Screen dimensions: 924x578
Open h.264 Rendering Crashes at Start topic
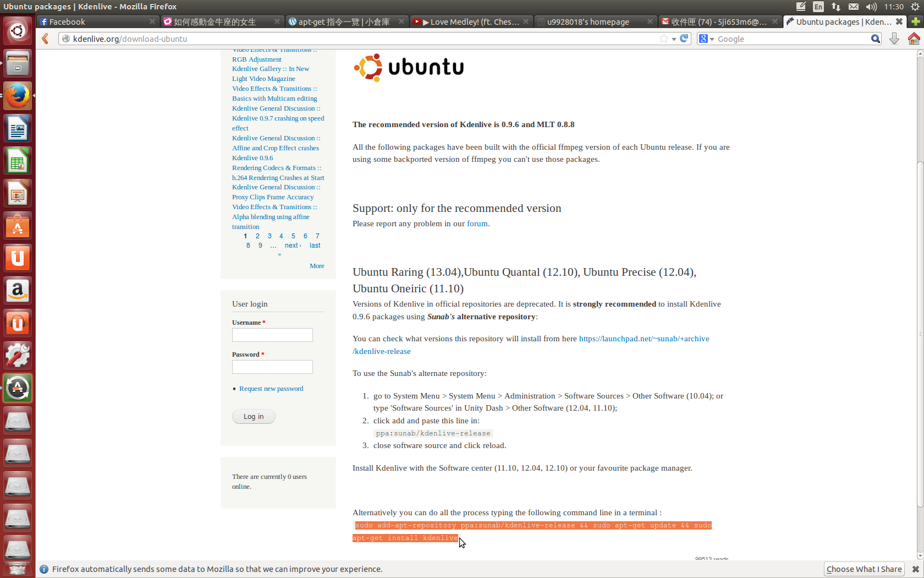tap(278, 178)
